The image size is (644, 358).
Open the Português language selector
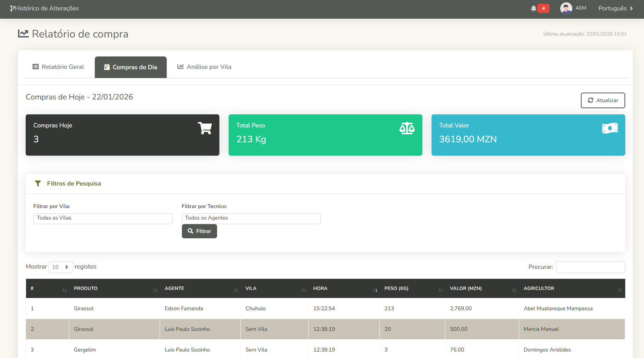(615, 8)
